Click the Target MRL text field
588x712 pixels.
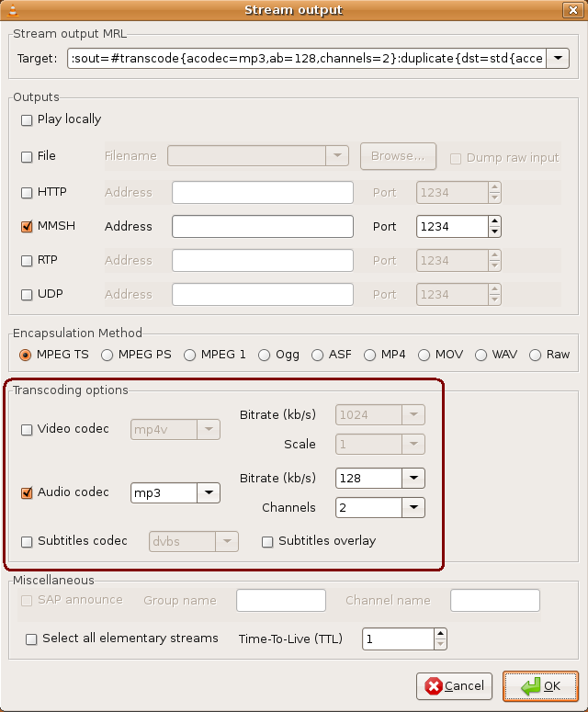[x=307, y=58]
